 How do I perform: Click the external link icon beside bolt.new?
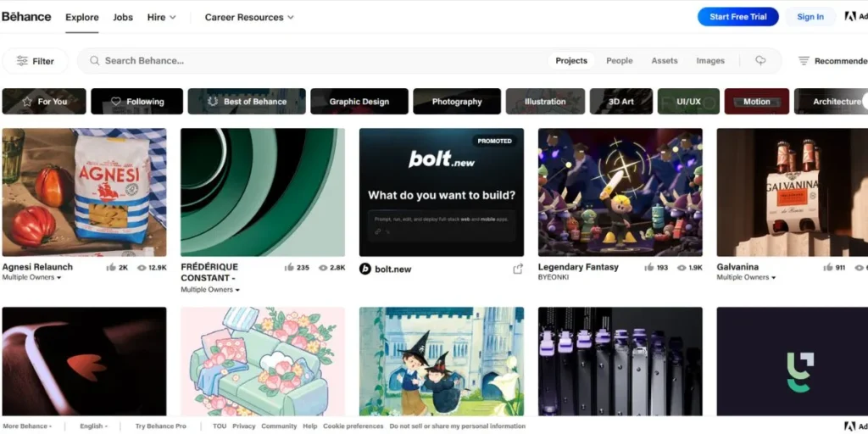point(518,269)
